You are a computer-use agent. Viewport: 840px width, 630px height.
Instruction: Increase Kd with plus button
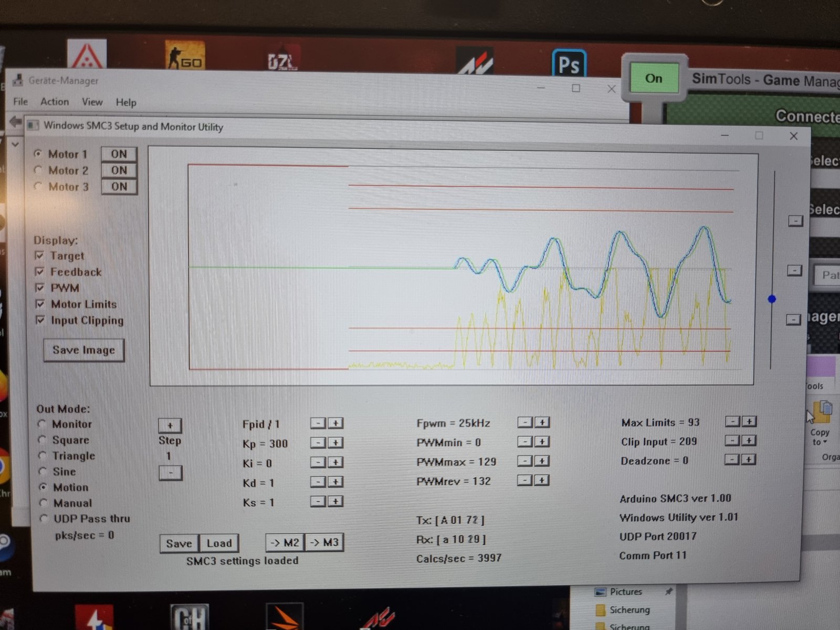(x=335, y=482)
